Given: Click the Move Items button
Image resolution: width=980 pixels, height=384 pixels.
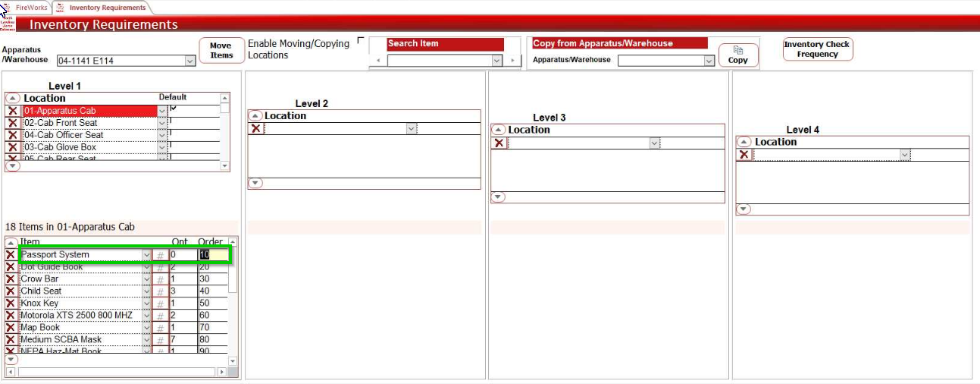Looking at the screenshot, I should 221,51.
